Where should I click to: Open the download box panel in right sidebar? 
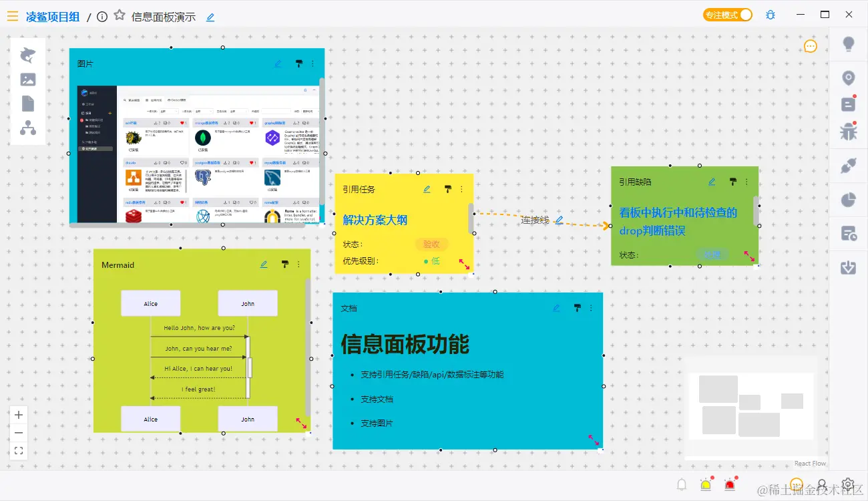[x=849, y=267]
